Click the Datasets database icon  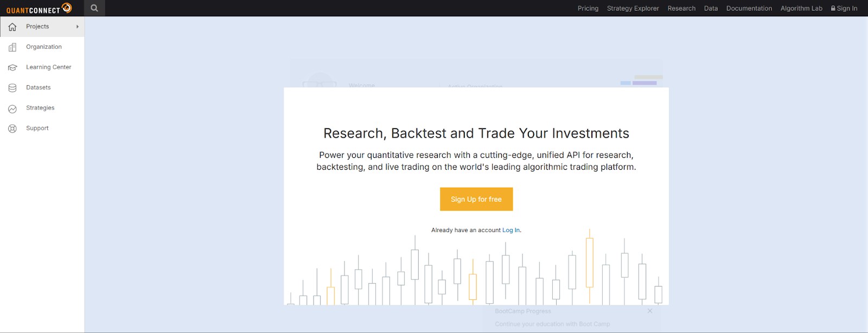pyautogui.click(x=12, y=88)
